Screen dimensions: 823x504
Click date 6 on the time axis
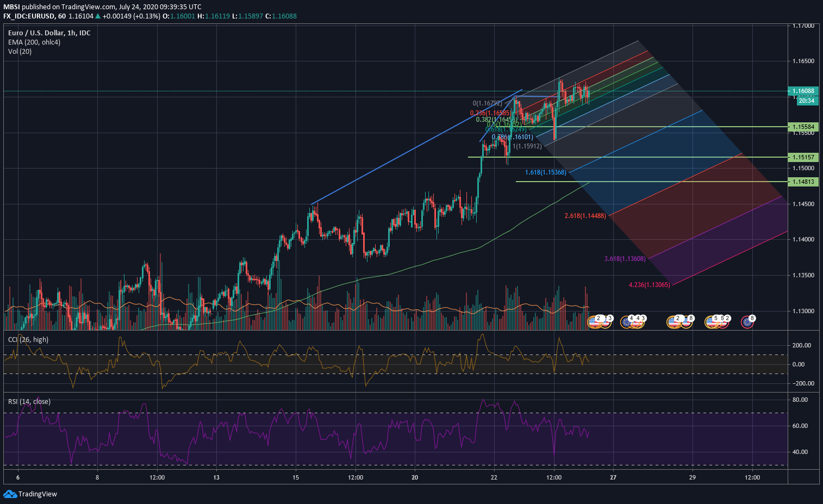tap(18, 477)
